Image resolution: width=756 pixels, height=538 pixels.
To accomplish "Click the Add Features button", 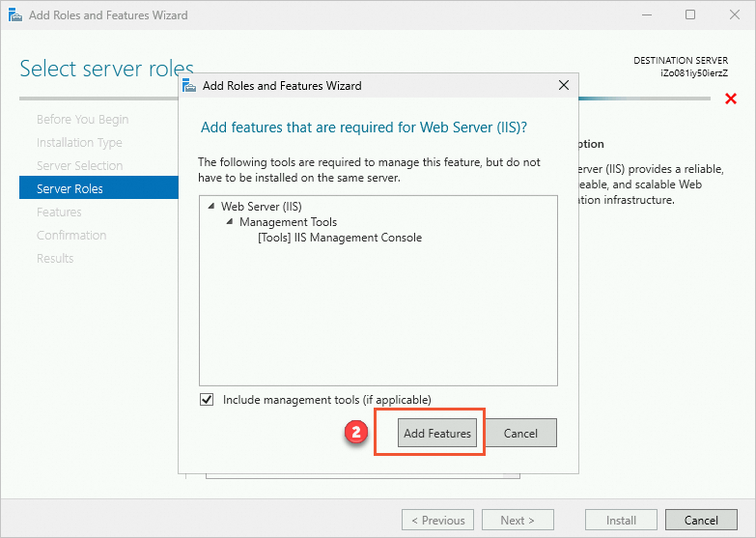I will (436, 433).
